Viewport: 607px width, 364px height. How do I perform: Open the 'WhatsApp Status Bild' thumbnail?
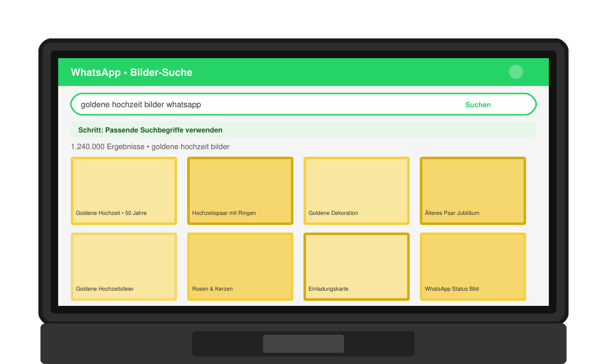click(x=473, y=267)
